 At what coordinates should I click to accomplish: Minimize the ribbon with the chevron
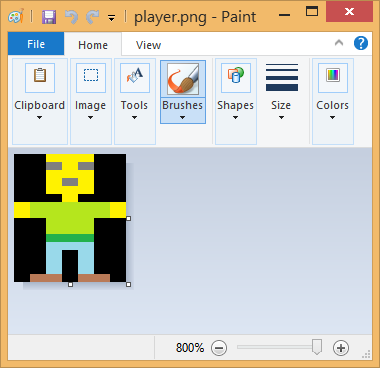coord(339,43)
